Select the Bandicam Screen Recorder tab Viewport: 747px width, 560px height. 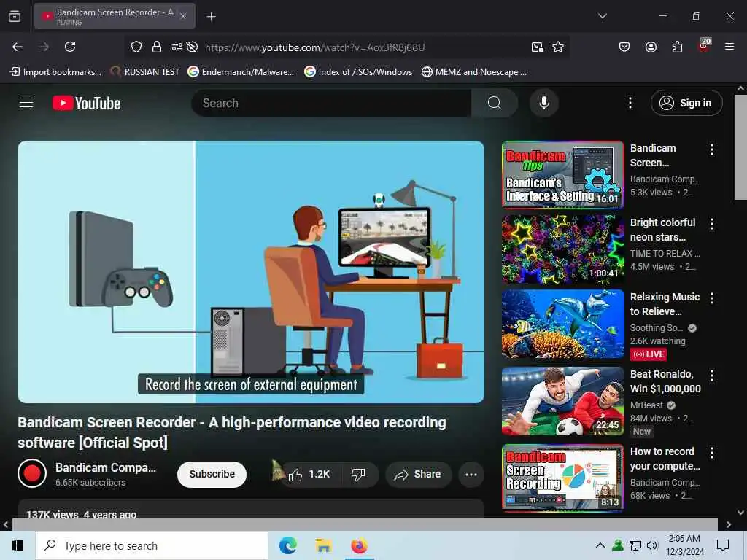[x=115, y=16]
